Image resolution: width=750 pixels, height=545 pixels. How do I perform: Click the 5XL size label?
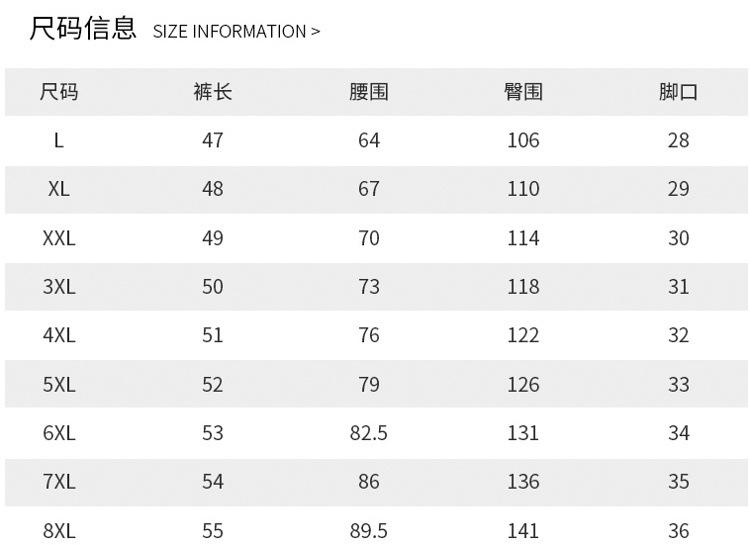(59, 384)
